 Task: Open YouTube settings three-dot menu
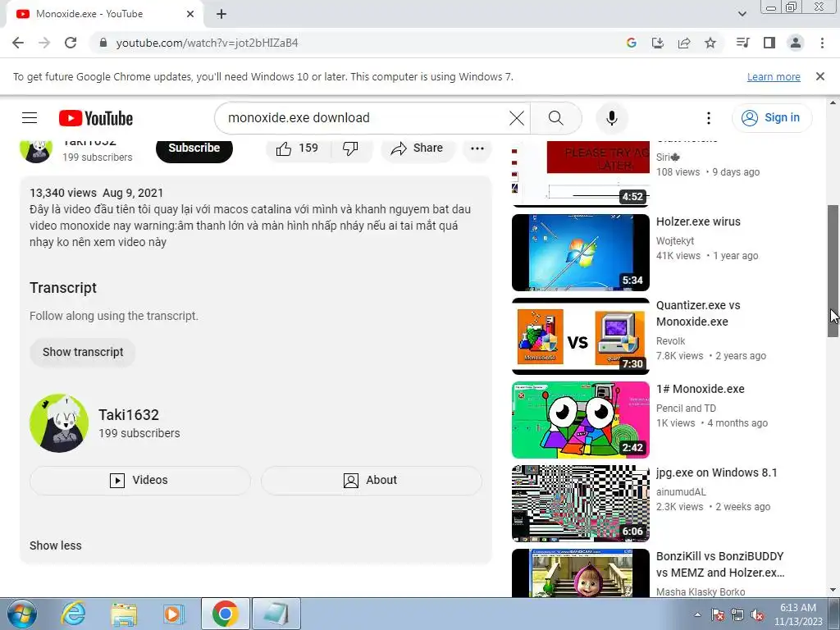point(709,118)
